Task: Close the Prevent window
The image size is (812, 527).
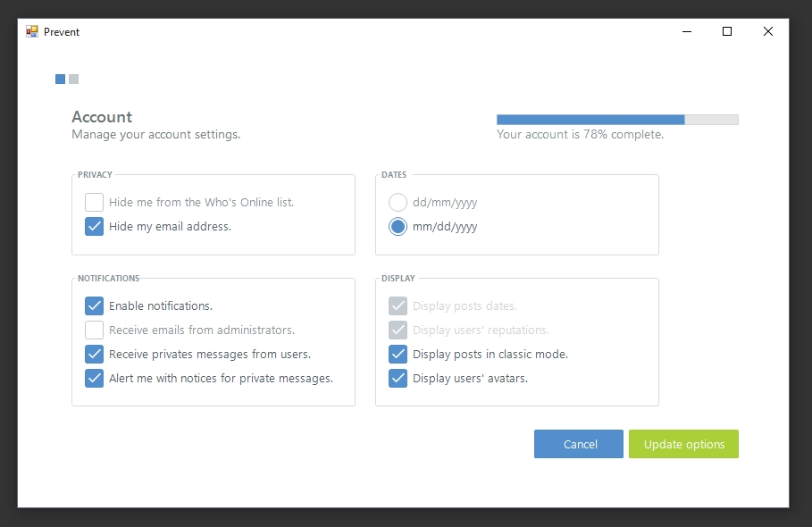Action: click(768, 31)
